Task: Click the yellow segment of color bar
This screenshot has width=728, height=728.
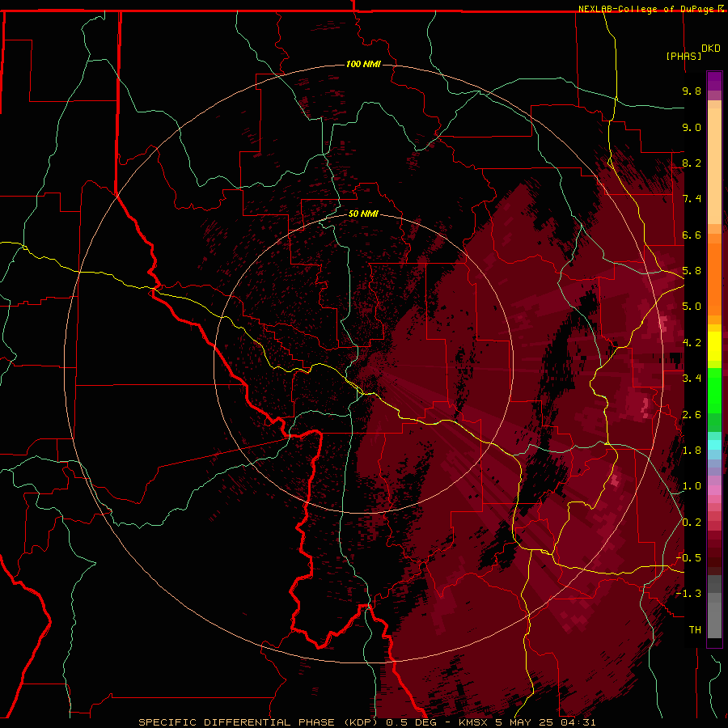Action: point(714,346)
